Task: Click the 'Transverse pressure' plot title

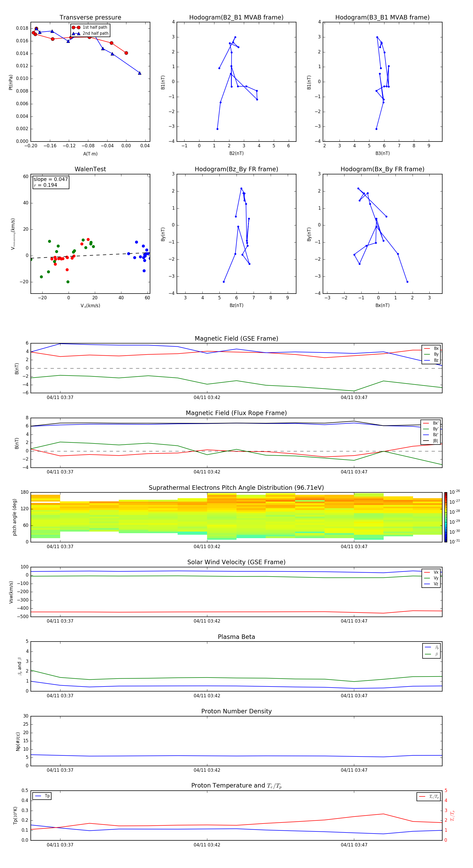Action: (90, 18)
